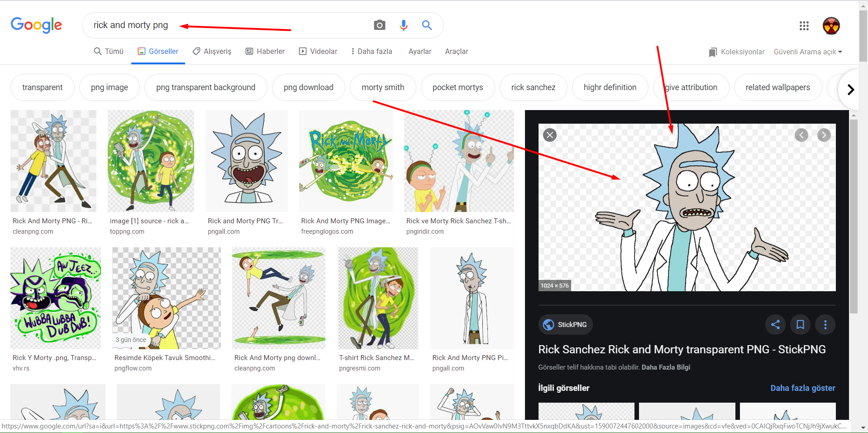Select the 'transparent' suggestion chip
This screenshot has width=868, height=433.
pos(43,87)
